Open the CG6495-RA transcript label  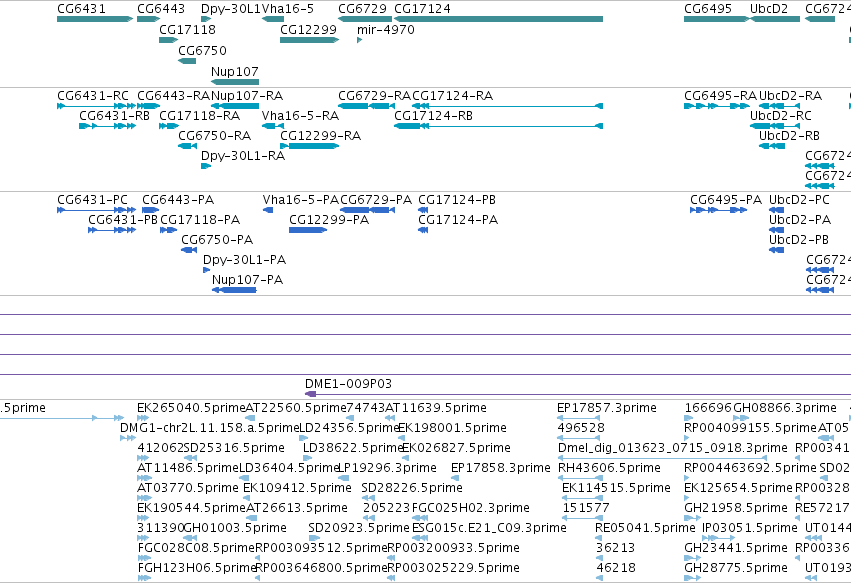(720, 96)
